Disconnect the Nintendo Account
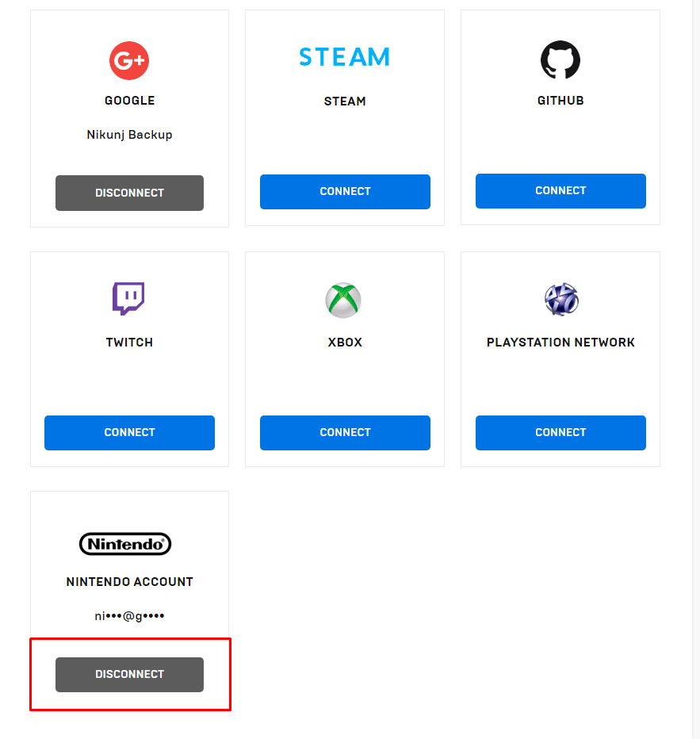The image size is (700, 739). point(129,675)
